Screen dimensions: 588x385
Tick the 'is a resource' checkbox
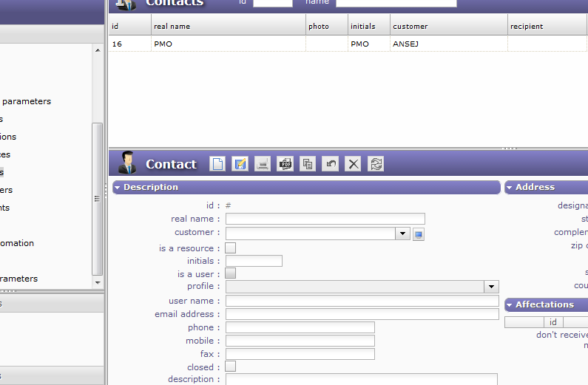(x=231, y=248)
